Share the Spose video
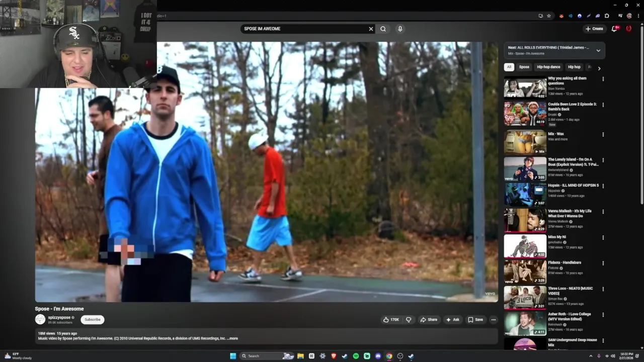The height and width of the screenshot is (362, 644). click(x=429, y=320)
